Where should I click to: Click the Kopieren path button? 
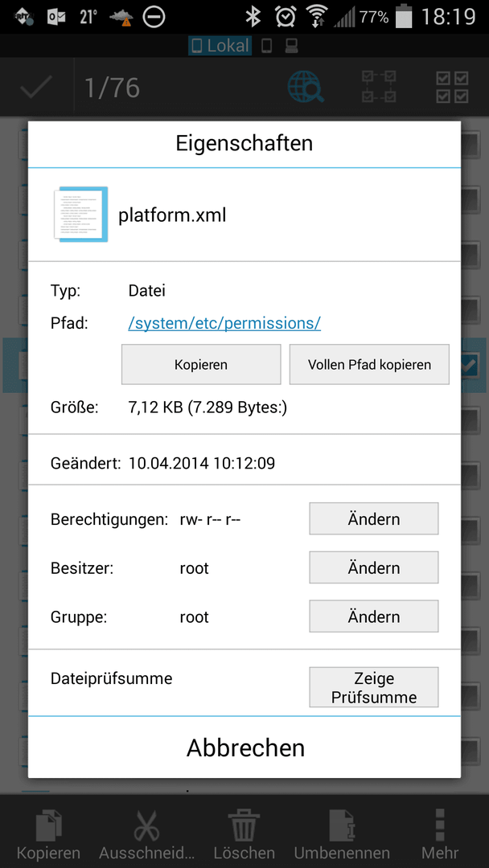click(x=201, y=364)
